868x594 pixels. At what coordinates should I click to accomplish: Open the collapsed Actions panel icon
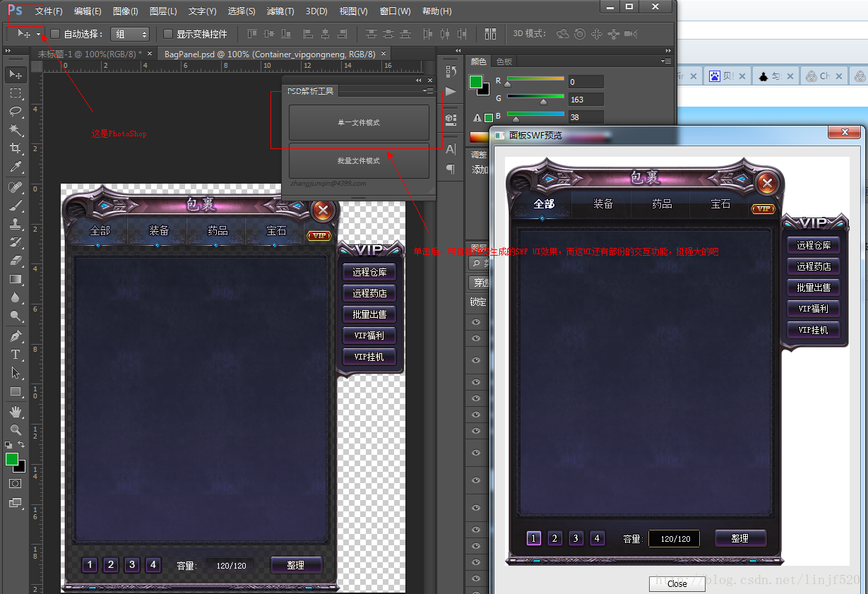pyautogui.click(x=451, y=91)
